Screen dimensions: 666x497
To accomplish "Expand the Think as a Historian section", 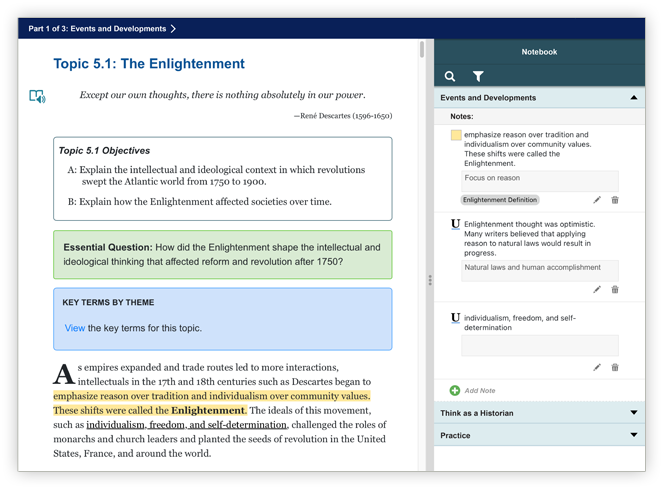I will (634, 412).
